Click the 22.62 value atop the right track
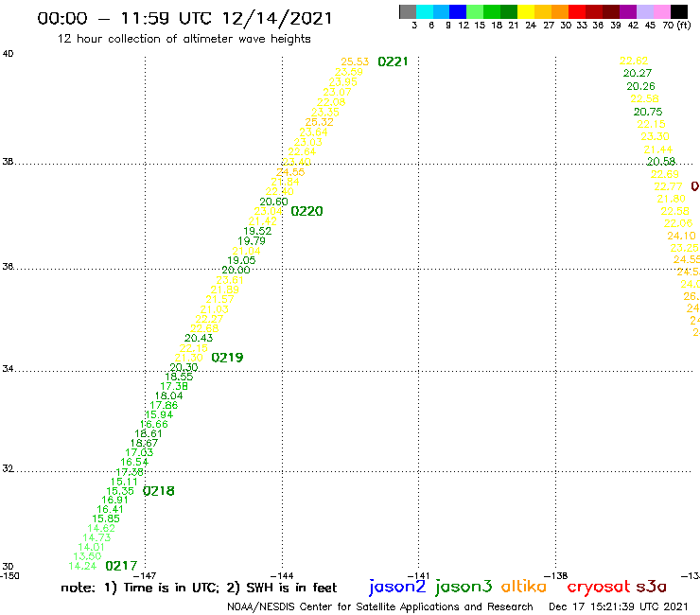The width and height of the screenshot is (700, 615). (x=634, y=61)
